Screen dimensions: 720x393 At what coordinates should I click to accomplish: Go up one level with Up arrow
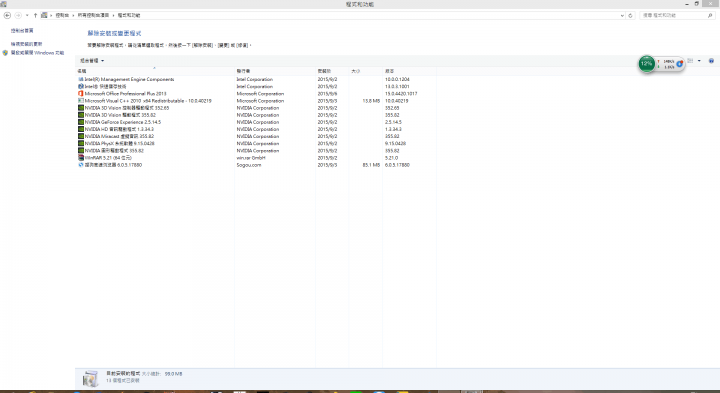pyautogui.click(x=35, y=15)
